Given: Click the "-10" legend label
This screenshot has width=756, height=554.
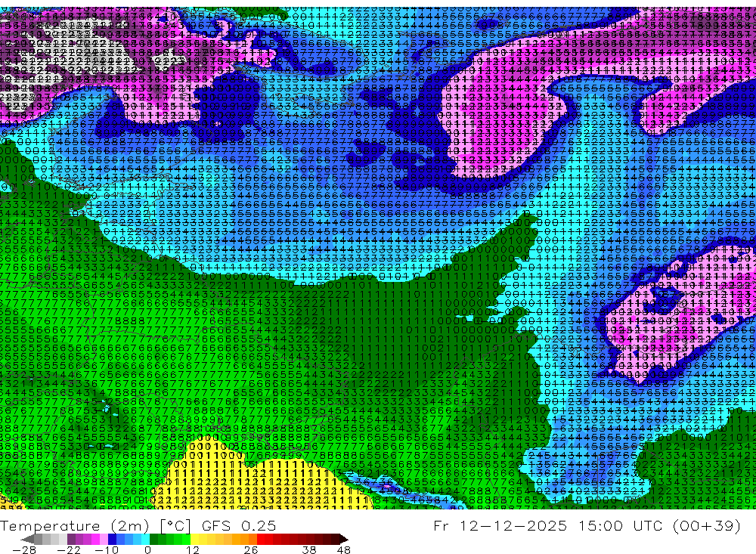Looking at the screenshot, I should (107, 550).
